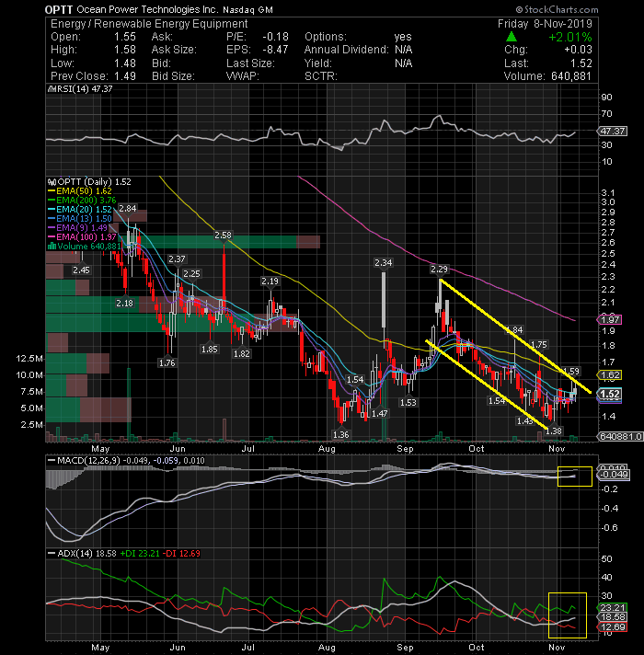Click the 1.76 low price label
This screenshot has width=644, height=655.
[x=167, y=363]
